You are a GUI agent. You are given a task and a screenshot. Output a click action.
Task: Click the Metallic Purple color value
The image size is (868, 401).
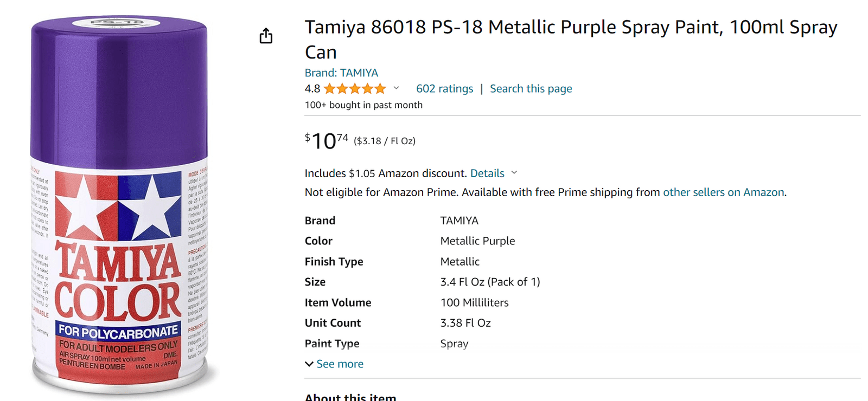[477, 241]
